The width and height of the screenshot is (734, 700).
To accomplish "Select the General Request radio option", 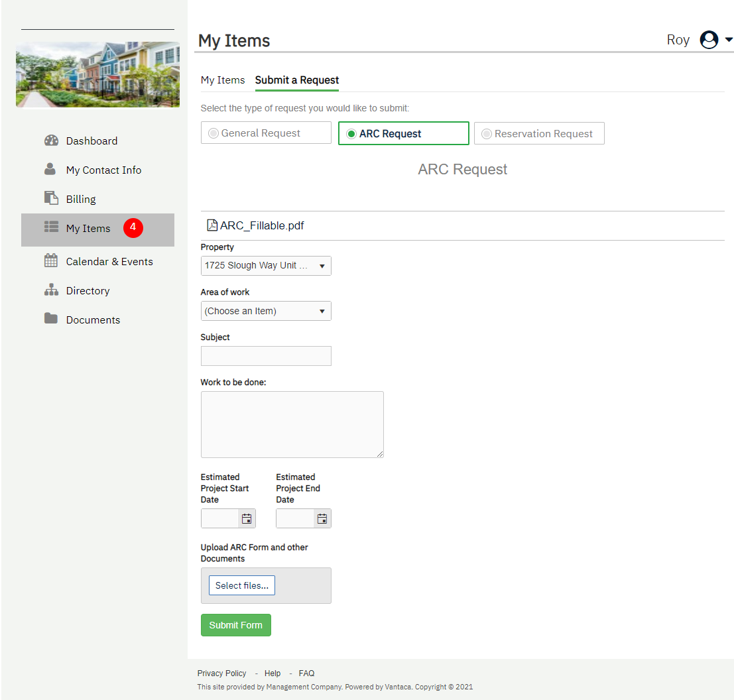I will click(214, 133).
